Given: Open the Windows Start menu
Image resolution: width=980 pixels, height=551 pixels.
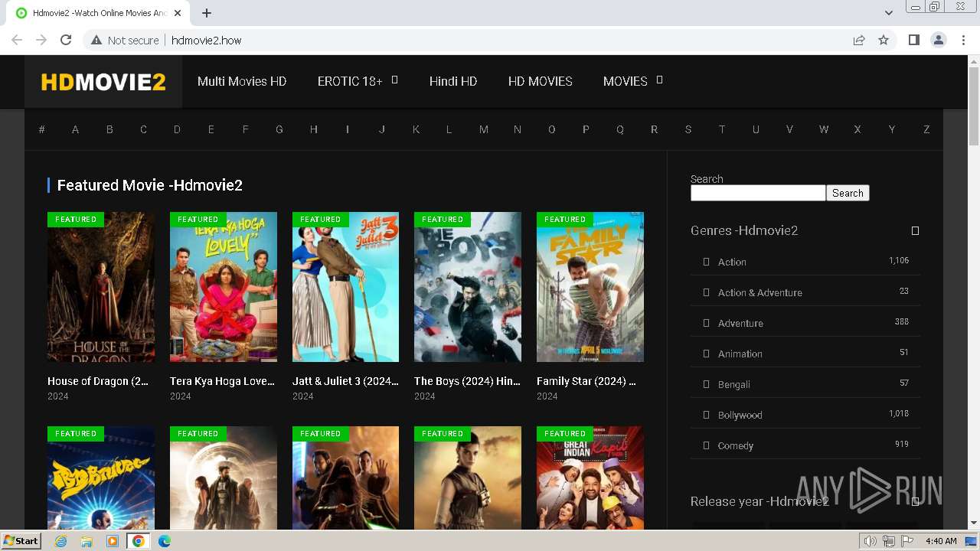Looking at the screenshot, I should (21, 541).
